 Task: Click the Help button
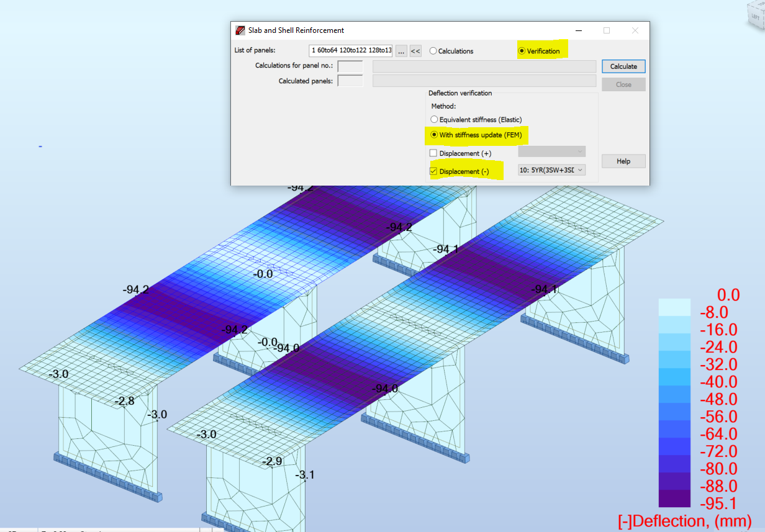tap(623, 161)
